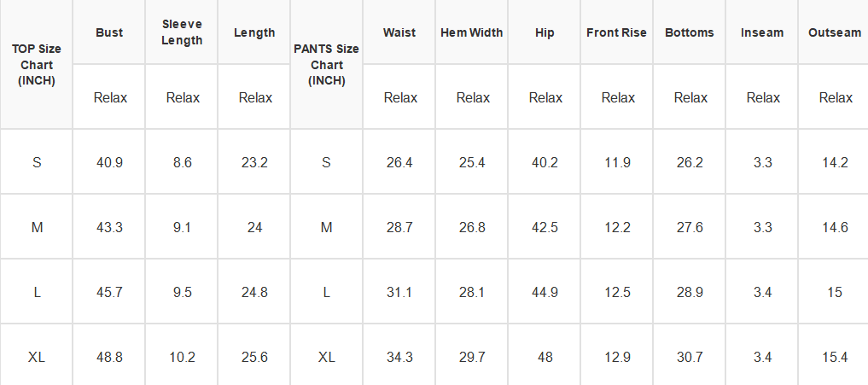Select the Waist column header
Image resolution: width=868 pixels, height=385 pixels.
pyautogui.click(x=399, y=32)
